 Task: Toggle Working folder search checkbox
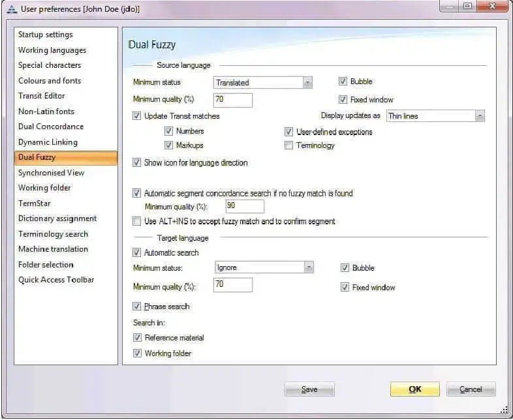[137, 353]
